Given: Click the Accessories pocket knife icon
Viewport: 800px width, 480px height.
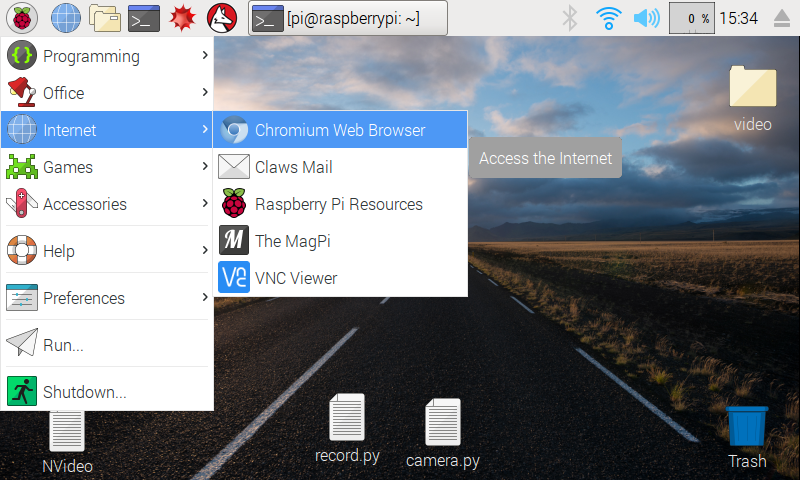Looking at the screenshot, I should point(22,204).
